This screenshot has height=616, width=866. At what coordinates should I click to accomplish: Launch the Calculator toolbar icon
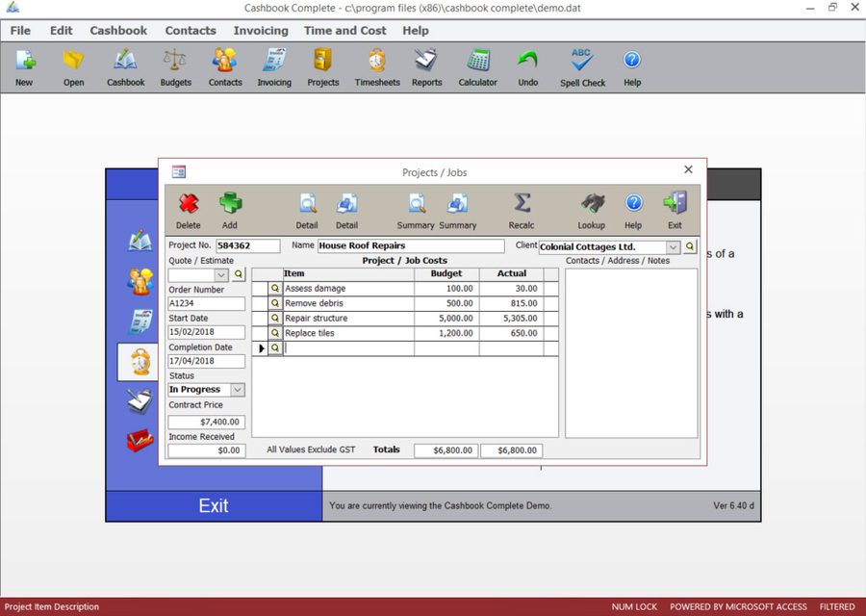[x=477, y=61]
